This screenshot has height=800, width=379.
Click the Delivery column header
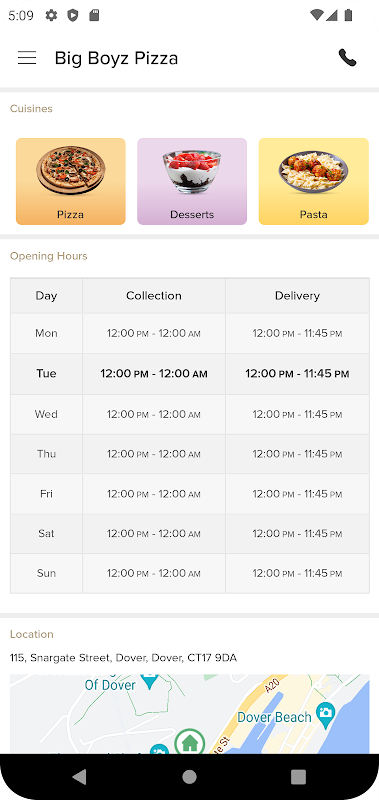pyautogui.click(x=297, y=295)
